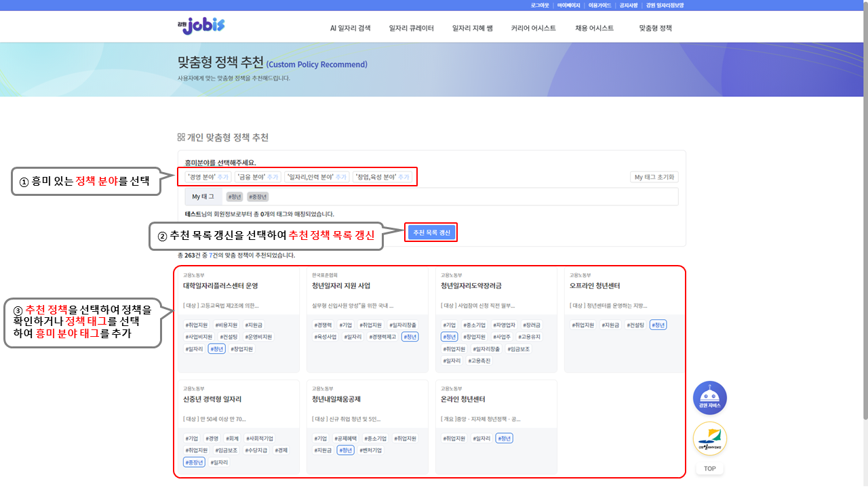Click the #청년 tag in My 태그 row
Viewport: 868px width, 488px height.
[x=235, y=197]
